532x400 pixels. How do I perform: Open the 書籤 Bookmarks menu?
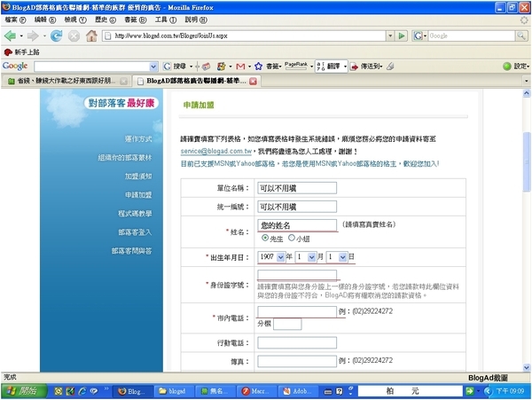pyautogui.click(x=135, y=20)
